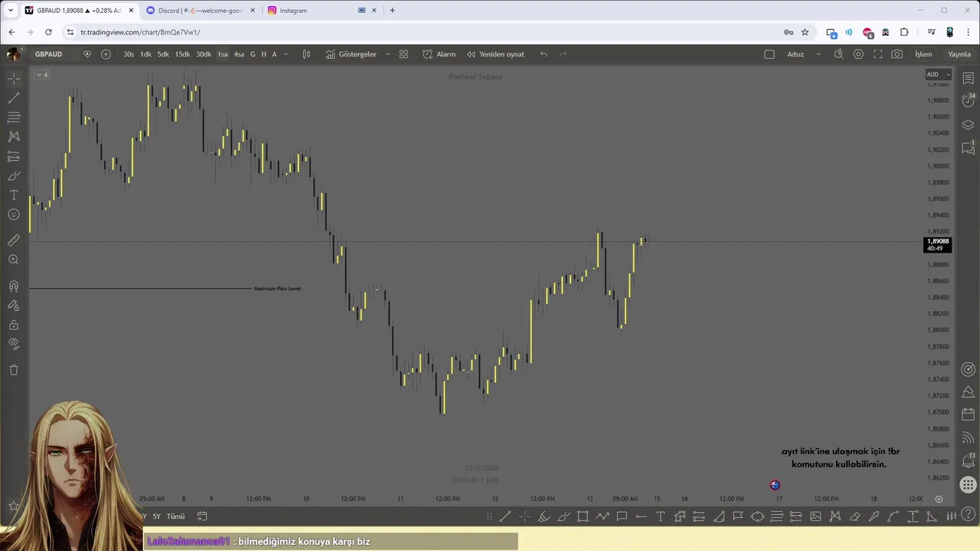Select the brush drawing tool in left sidebar

point(14,175)
